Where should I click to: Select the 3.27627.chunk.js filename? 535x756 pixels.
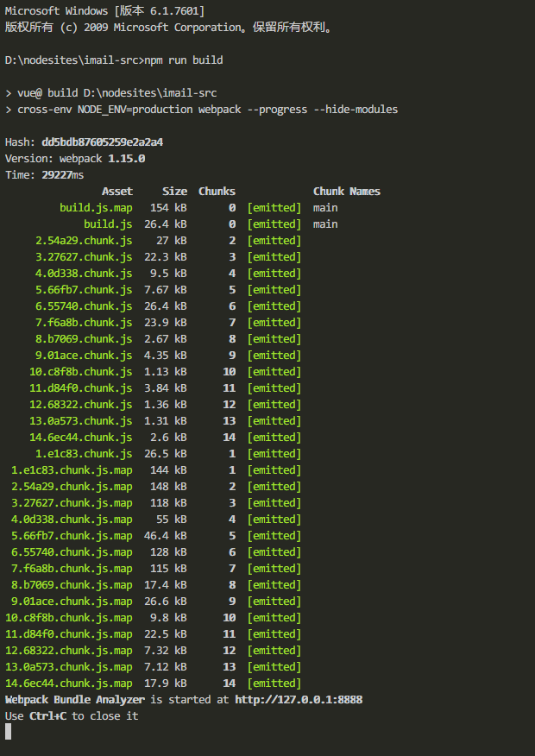pos(84,257)
